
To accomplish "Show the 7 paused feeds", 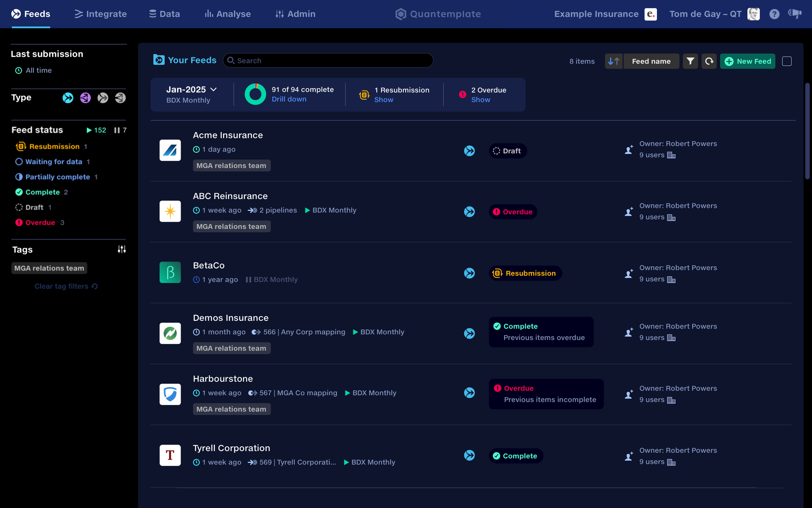I will (120, 130).
